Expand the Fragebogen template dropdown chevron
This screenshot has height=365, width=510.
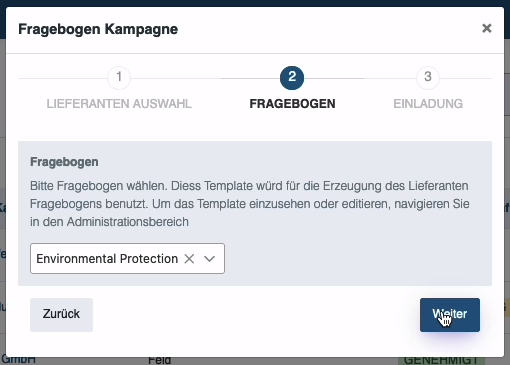pos(210,259)
